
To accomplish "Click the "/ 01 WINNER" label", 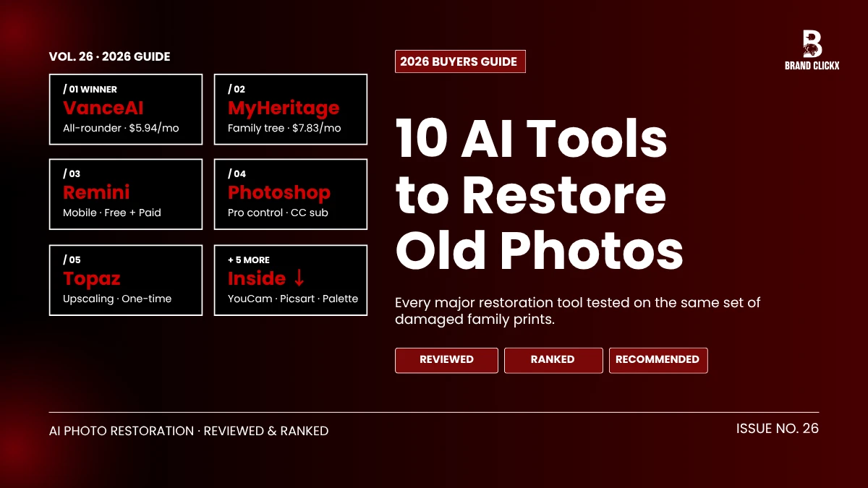I will point(90,90).
